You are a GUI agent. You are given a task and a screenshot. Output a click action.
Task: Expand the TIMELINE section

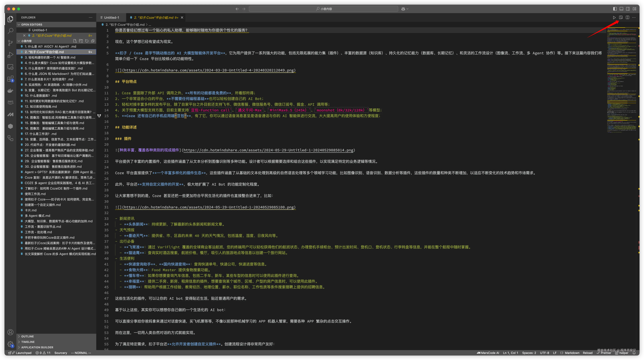tap(28, 342)
